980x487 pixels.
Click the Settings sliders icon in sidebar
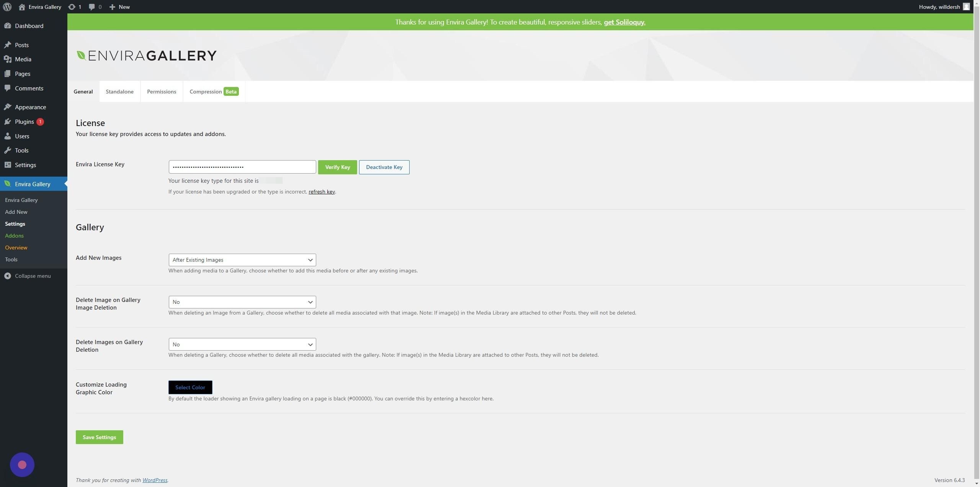(8, 165)
